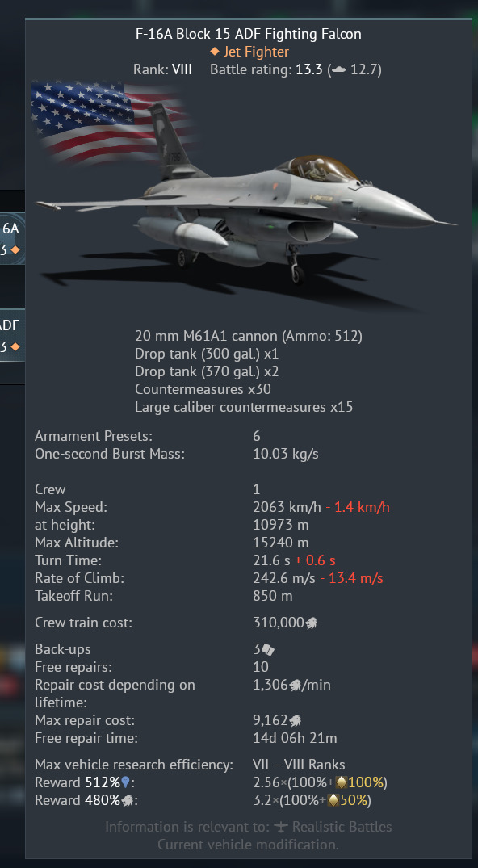The width and height of the screenshot is (478, 868).
Task: Click the Armament Presets value 6
Action: 257,436
